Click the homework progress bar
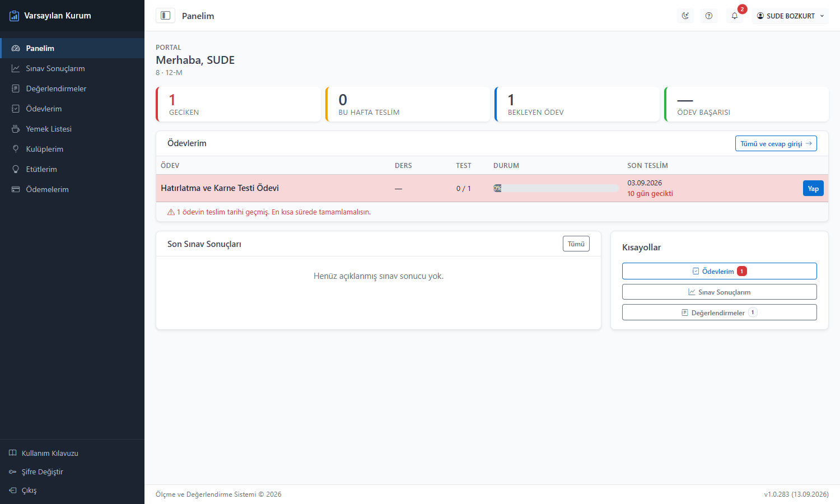840x504 pixels. point(556,188)
